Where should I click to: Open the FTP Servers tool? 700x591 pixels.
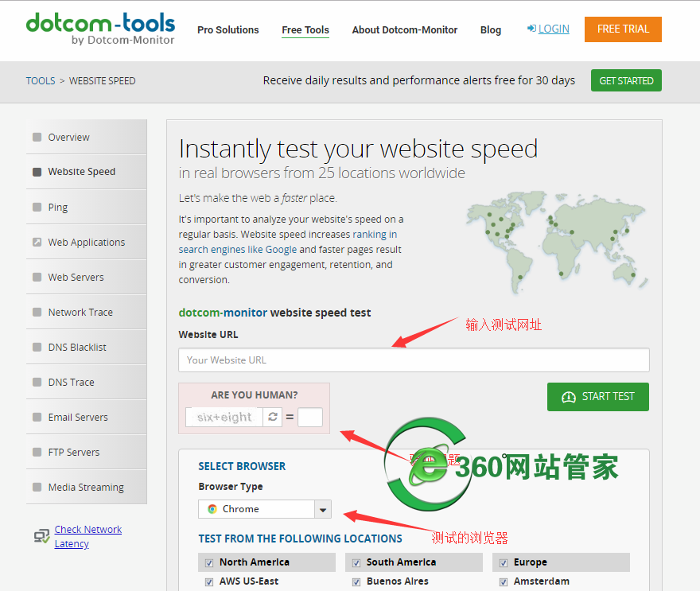coord(87,452)
